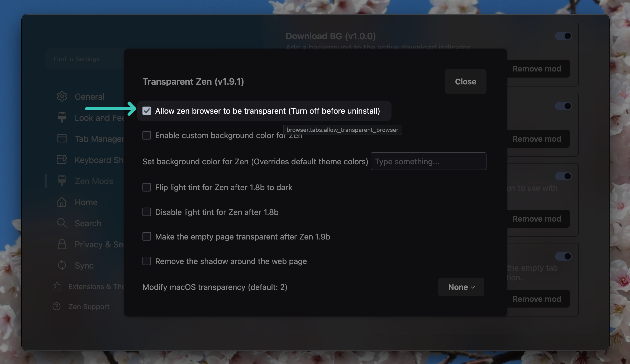Open Extensions & Themes sidebar item

tap(88, 286)
